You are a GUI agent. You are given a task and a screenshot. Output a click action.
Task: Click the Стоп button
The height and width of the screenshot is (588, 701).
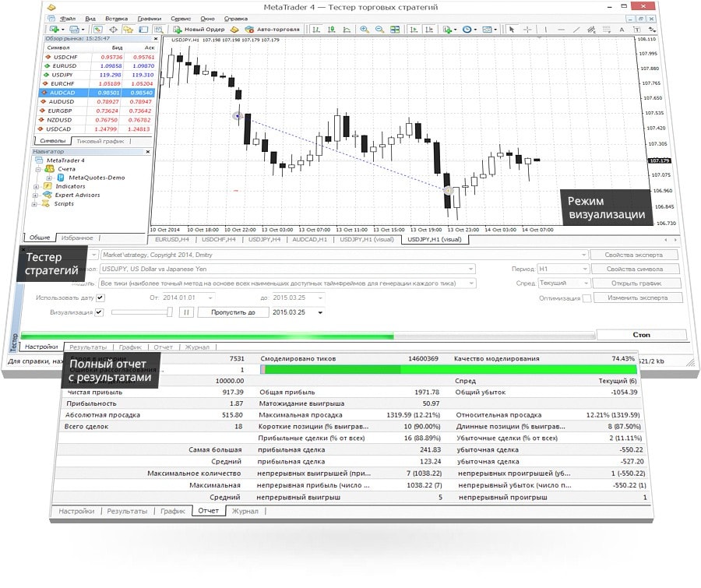(x=641, y=335)
